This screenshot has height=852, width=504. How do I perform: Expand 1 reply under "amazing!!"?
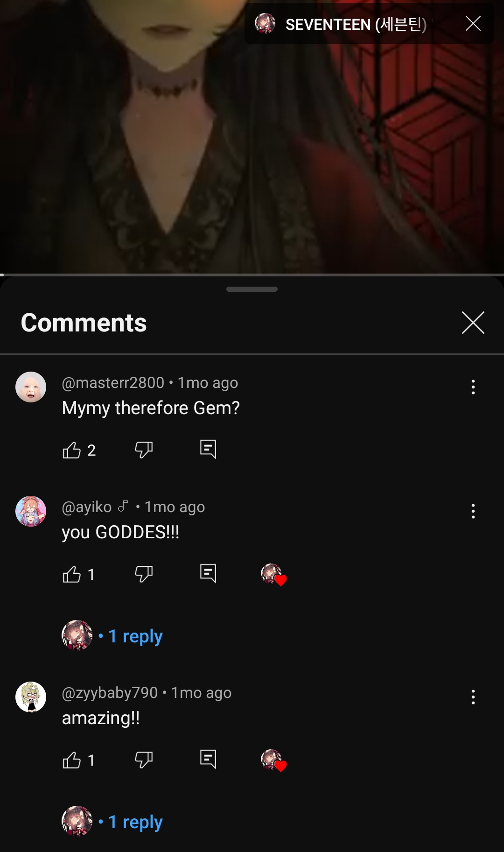[x=135, y=822]
